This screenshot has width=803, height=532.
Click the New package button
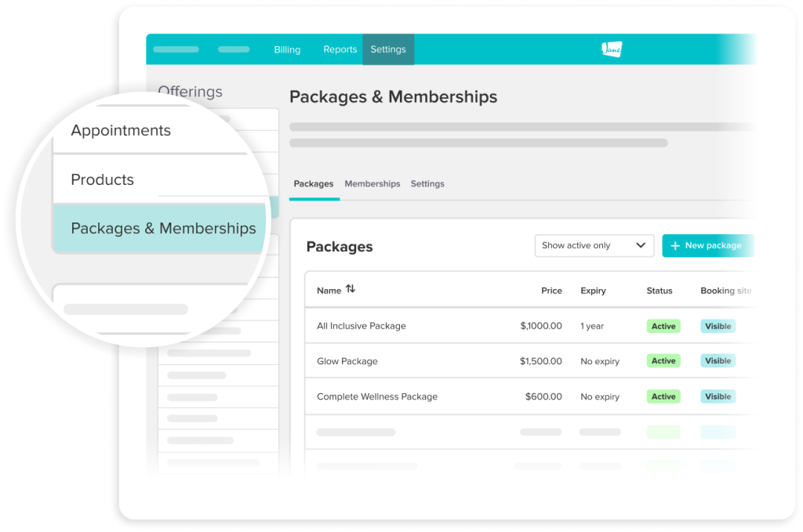pyautogui.click(x=708, y=245)
